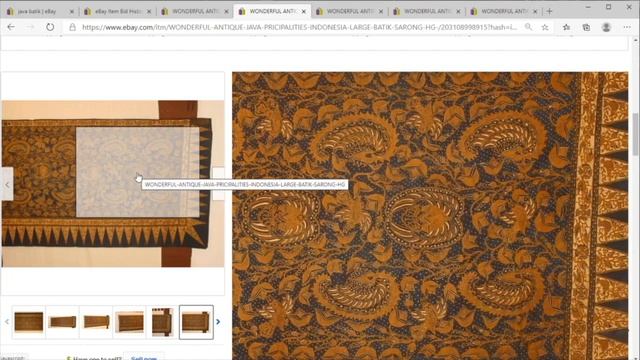View site security lock information
This screenshot has width=640, height=360.
72,27
